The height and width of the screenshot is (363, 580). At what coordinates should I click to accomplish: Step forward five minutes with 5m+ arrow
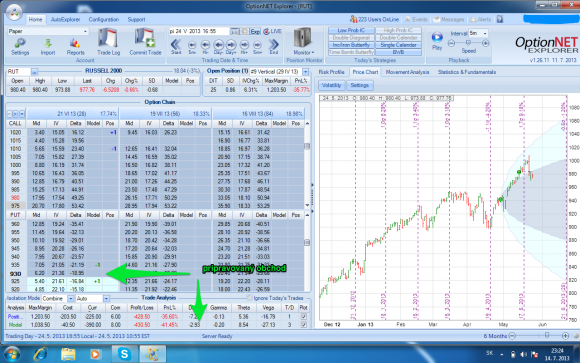[x=257, y=45]
